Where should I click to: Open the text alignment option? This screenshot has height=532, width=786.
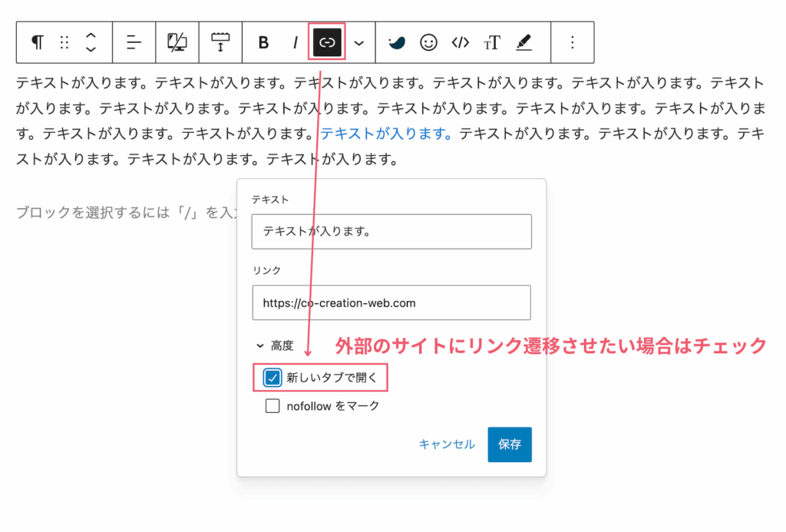pos(134,43)
